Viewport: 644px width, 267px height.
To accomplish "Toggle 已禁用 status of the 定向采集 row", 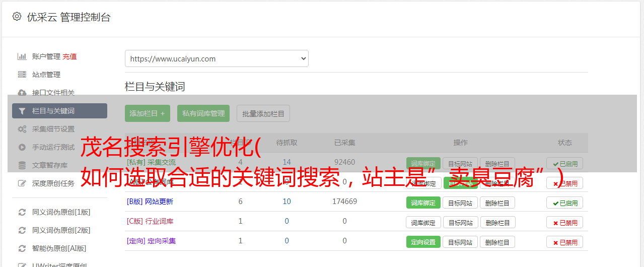I will pos(565,242).
